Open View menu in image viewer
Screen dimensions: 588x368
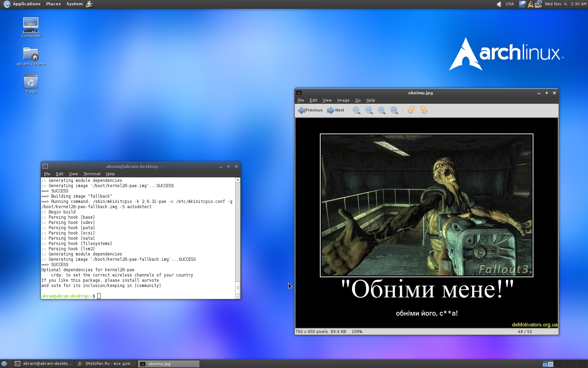tap(327, 100)
